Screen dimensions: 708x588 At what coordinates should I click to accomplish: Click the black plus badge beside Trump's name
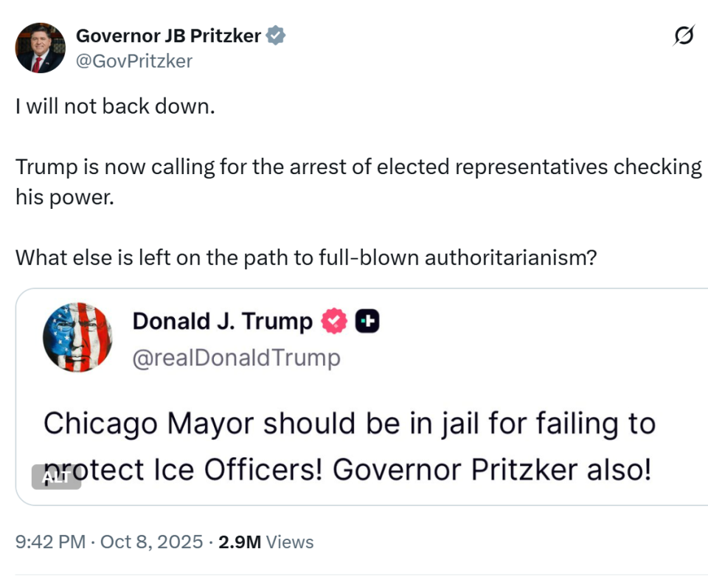tap(367, 321)
